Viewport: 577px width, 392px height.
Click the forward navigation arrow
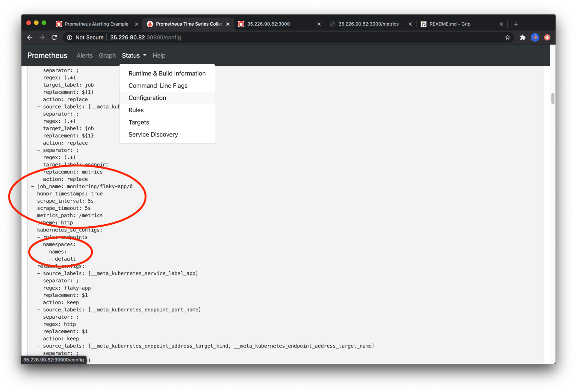point(42,37)
